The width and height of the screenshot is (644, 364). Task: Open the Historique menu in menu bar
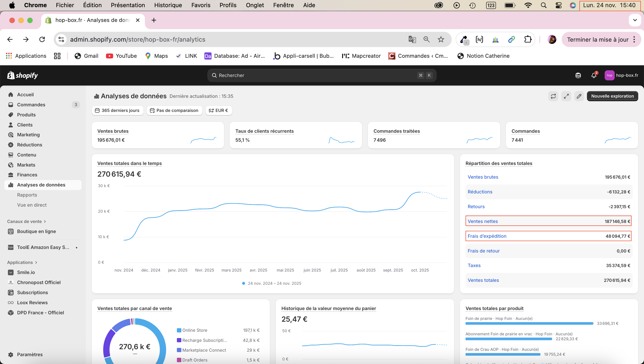tap(168, 5)
